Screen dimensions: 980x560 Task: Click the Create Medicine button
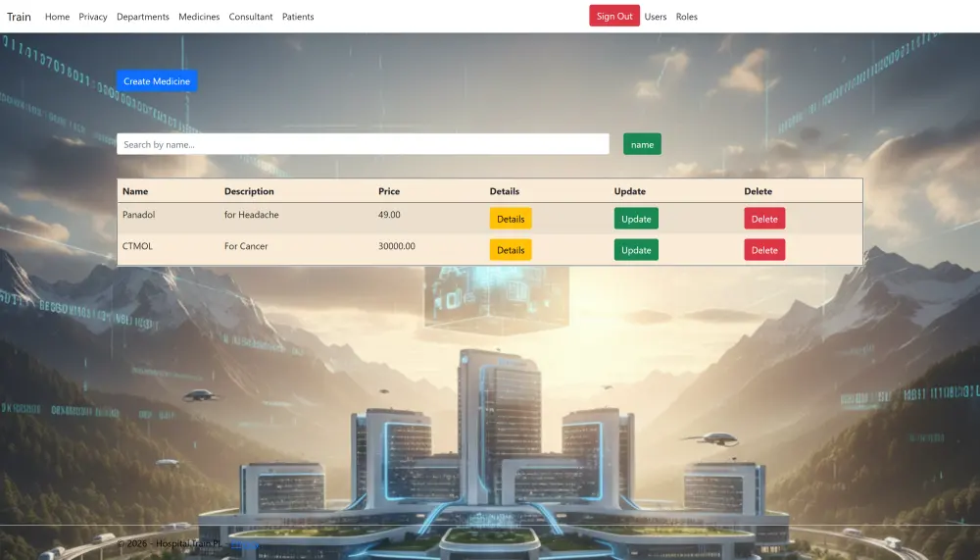(157, 81)
